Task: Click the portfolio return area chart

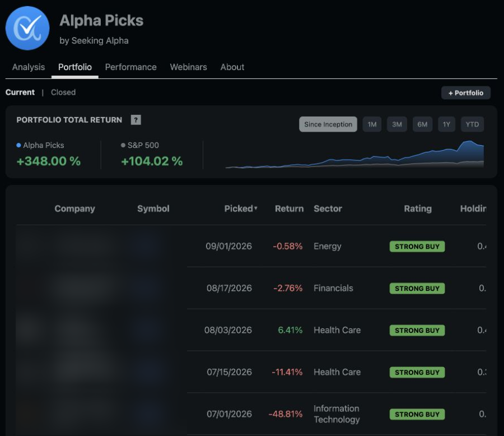Action: 354,155
